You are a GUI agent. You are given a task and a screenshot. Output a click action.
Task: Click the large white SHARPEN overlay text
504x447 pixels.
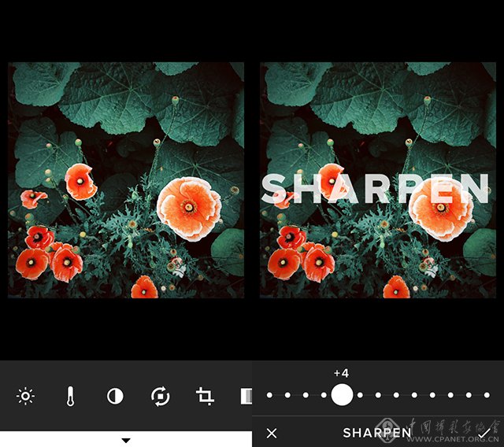[376, 189]
